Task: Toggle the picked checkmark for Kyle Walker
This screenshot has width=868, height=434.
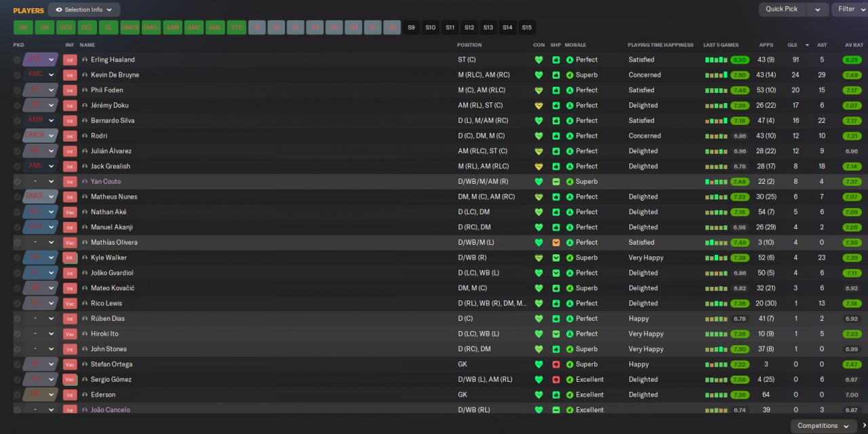Action: pyautogui.click(x=17, y=258)
